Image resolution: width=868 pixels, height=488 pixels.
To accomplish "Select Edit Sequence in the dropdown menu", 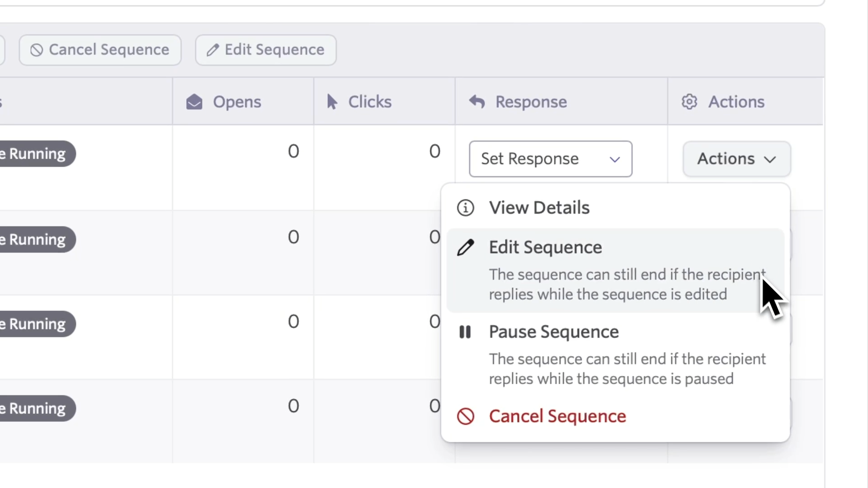I will pyautogui.click(x=545, y=248).
